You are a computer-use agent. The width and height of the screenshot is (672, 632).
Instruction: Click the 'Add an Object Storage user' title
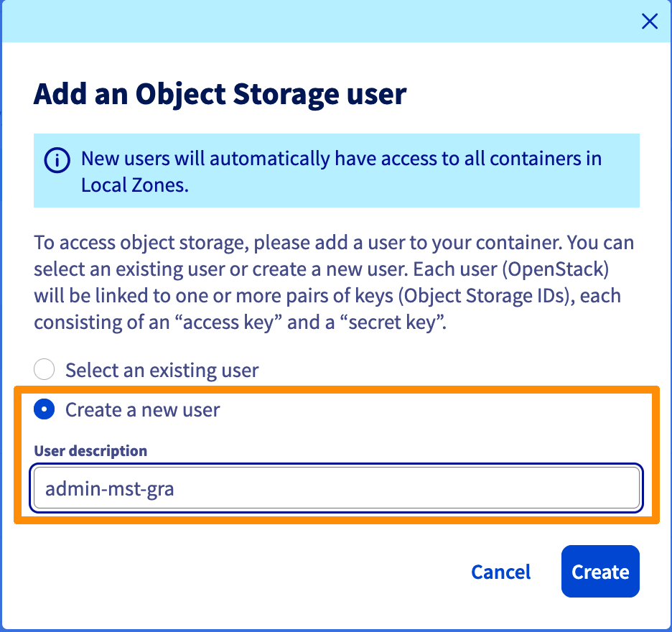click(x=219, y=94)
